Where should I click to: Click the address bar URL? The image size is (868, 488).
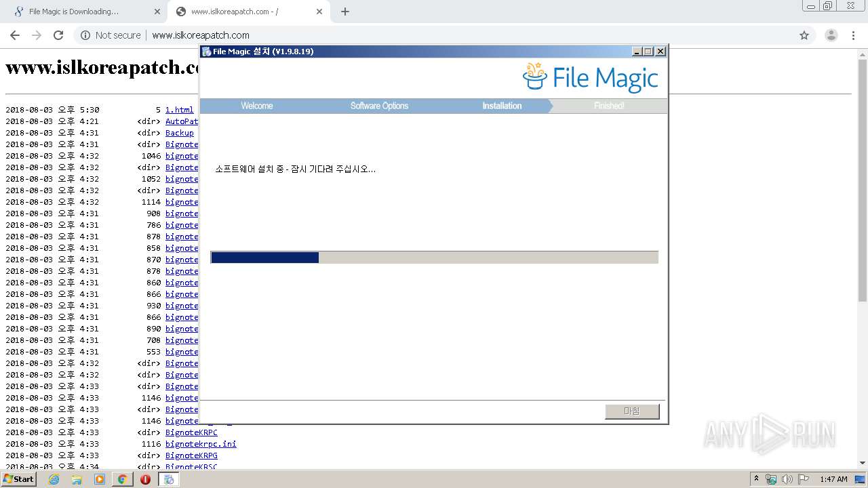tap(201, 35)
